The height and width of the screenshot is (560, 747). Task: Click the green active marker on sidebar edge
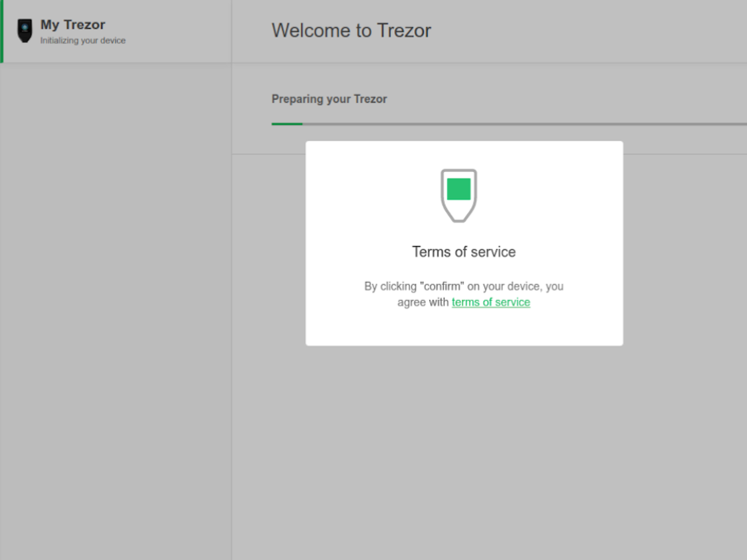[2, 31]
